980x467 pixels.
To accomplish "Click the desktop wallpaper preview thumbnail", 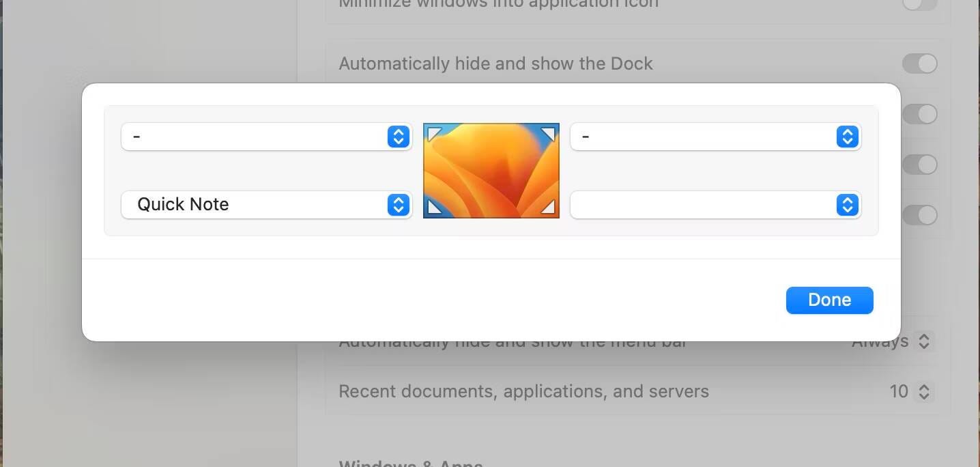I will pyautogui.click(x=491, y=170).
